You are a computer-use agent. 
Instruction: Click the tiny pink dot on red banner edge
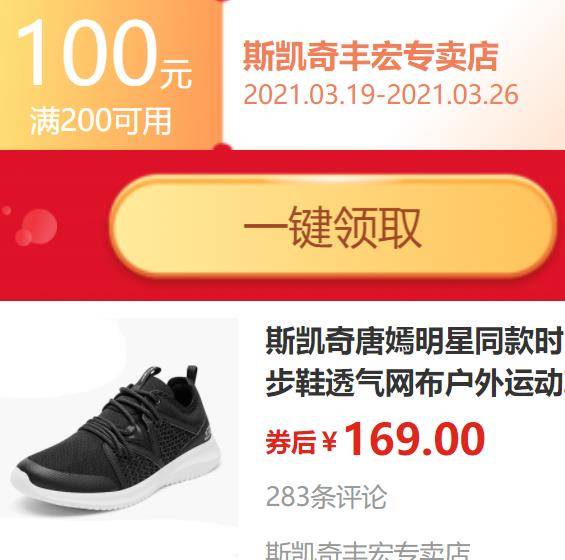click(x=6, y=210)
